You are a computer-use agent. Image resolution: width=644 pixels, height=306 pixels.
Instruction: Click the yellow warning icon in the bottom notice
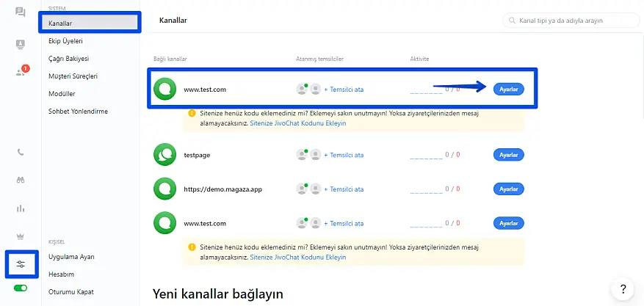pos(192,247)
